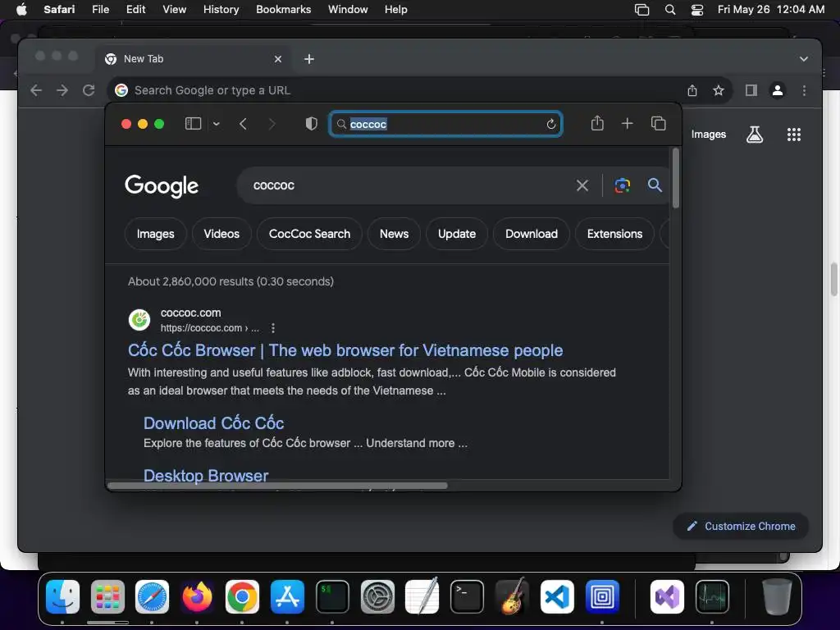Screen dimensions: 840x630
Task: Open the Help menu
Action: click(396, 9)
